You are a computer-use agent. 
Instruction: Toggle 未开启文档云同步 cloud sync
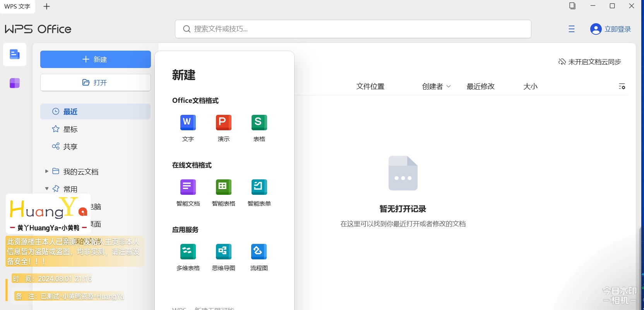pyautogui.click(x=589, y=62)
